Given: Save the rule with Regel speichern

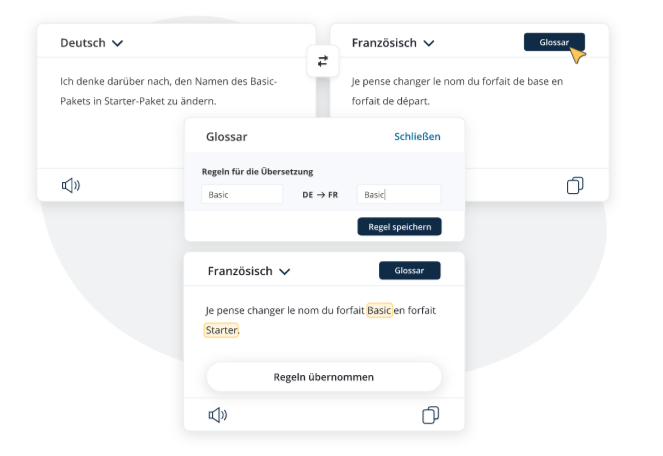Looking at the screenshot, I should (399, 227).
